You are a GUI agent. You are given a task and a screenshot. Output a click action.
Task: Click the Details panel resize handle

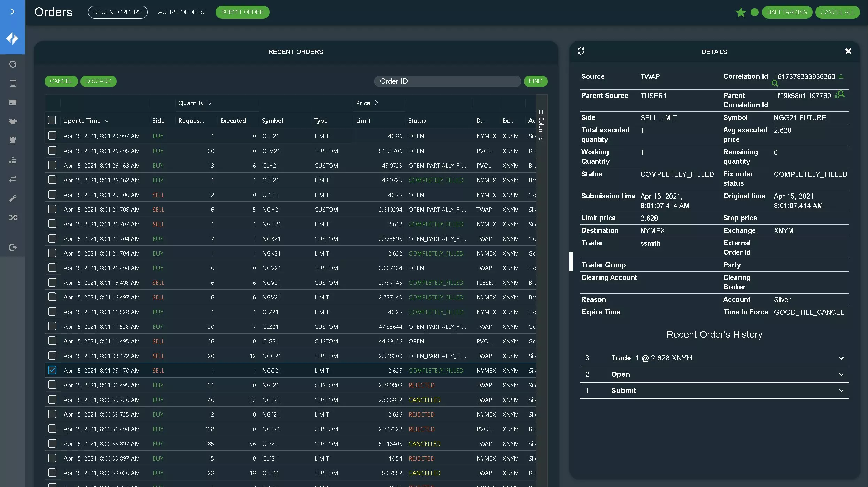click(571, 261)
